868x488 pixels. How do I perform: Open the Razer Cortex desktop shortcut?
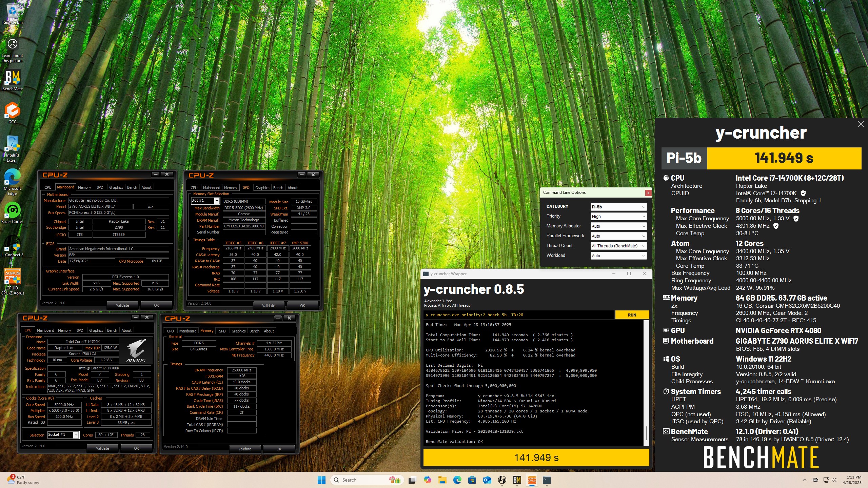pos(12,213)
